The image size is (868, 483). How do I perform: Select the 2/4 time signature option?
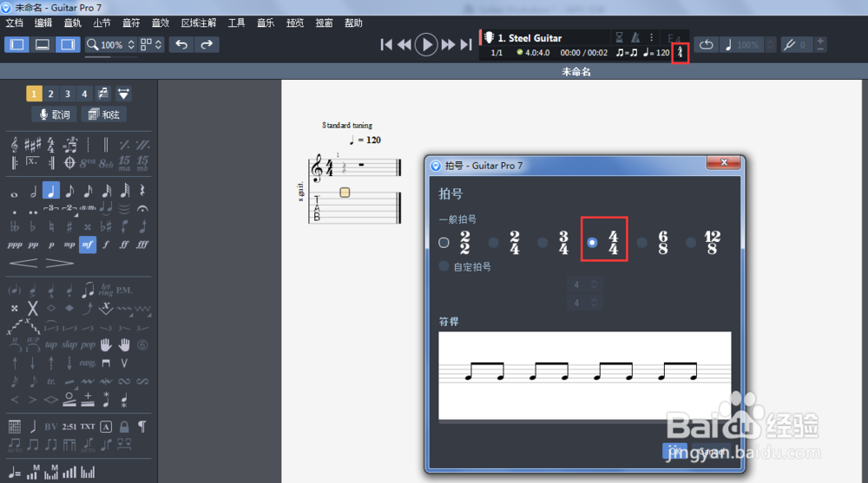tap(493, 242)
